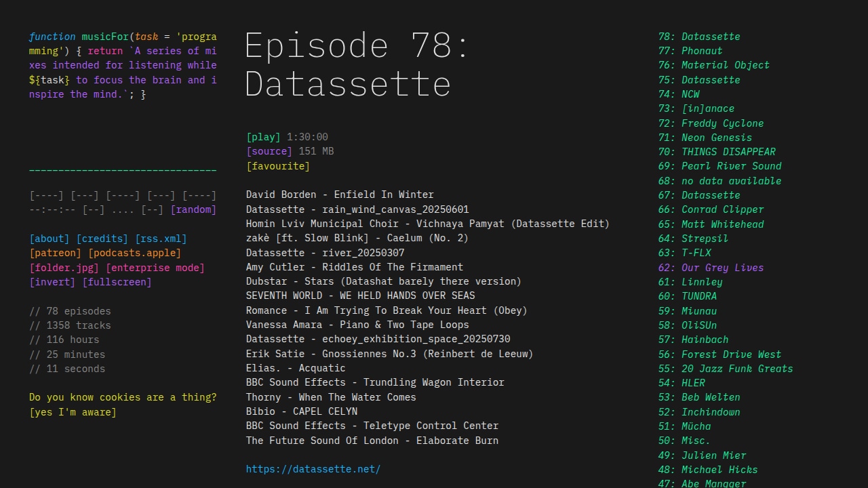
Task: Open episode 50: Misc.
Action: [x=684, y=441]
